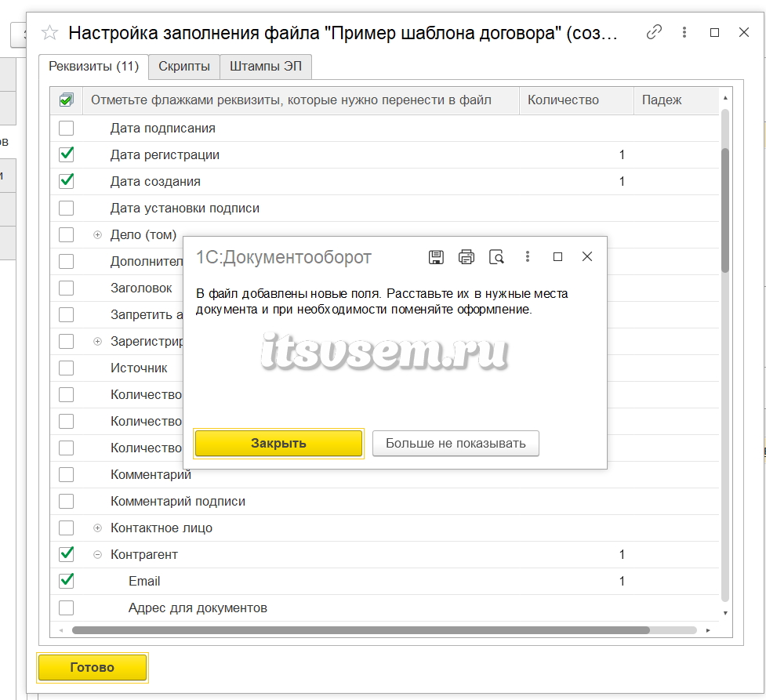This screenshot has height=700, width=766.
Task: Open more options menu of settings window
Action: click(684, 32)
